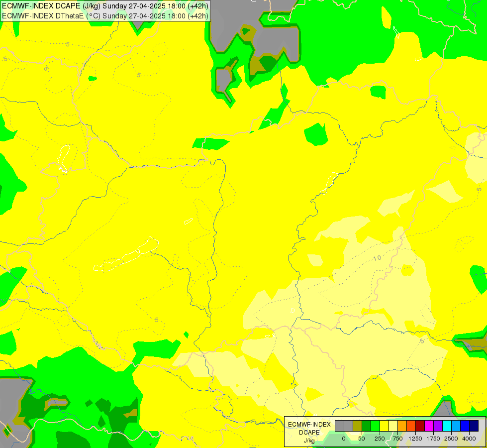487x448 pixels.
Task: Pick the red-orange legend swatch
Action: pos(411,426)
